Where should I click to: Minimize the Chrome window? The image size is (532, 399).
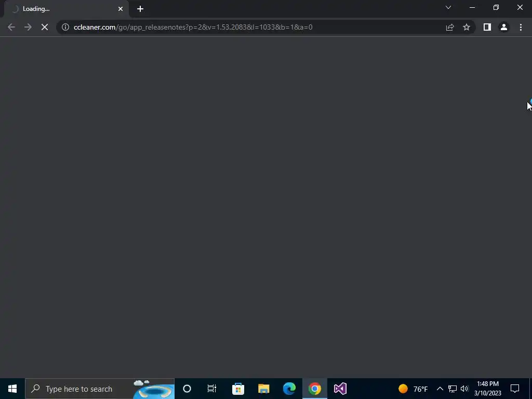(x=472, y=7)
